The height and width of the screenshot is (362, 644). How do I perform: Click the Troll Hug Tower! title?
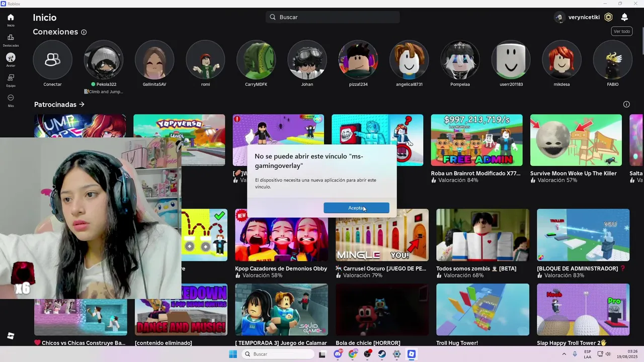coord(457,343)
